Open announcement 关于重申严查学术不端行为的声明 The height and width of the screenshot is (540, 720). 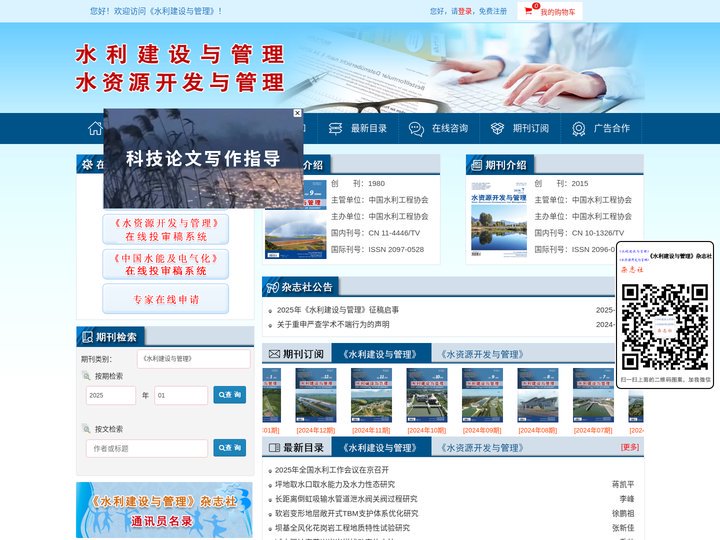click(333, 325)
